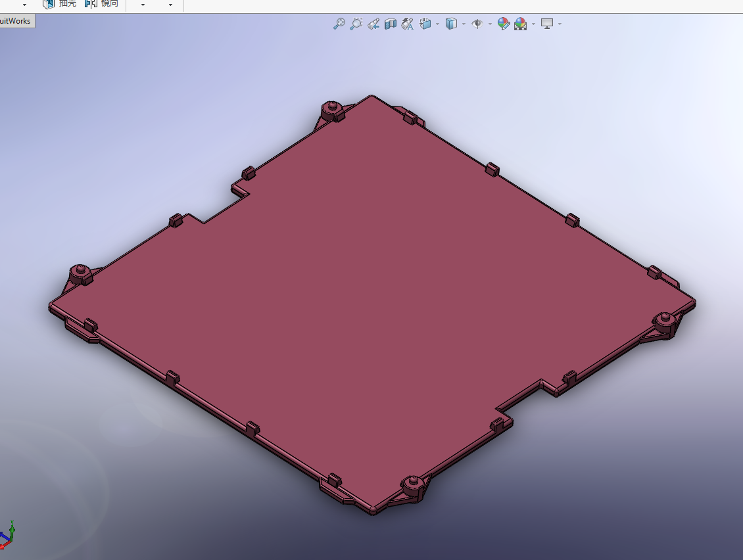The height and width of the screenshot is (560, 743).
Task: Click the Previous View icon
Action: 373,24
